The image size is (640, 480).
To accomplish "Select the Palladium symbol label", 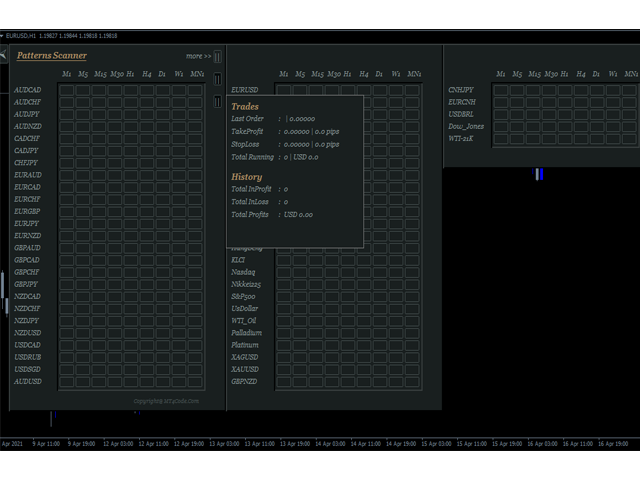I will pos(247,333).
